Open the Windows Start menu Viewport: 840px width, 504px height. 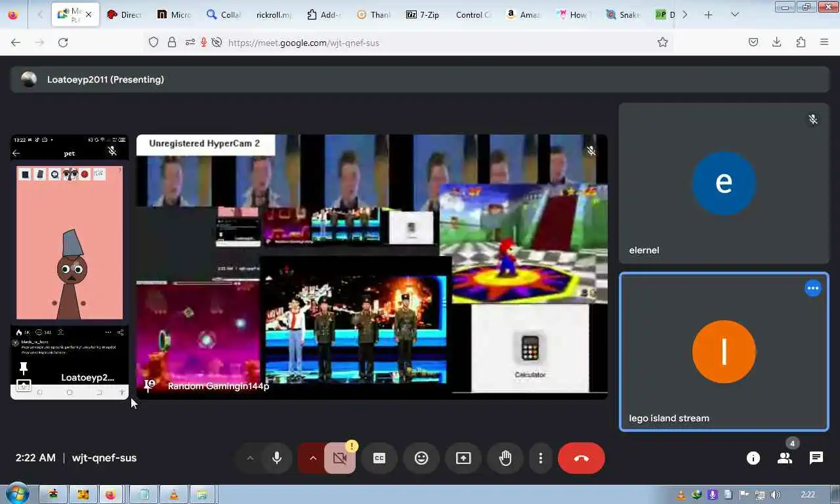point(17,493)
